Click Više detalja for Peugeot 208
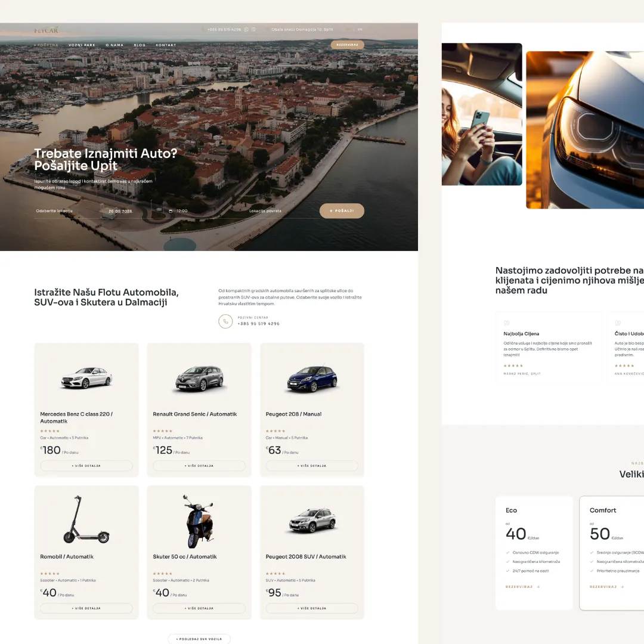 [x=312, y=466]
